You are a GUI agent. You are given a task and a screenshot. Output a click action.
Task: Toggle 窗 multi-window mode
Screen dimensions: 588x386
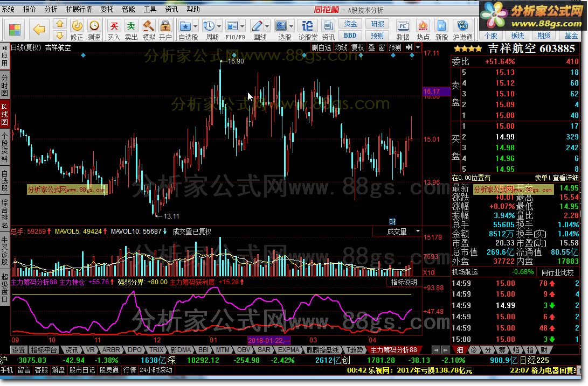[x=382, y=47]
